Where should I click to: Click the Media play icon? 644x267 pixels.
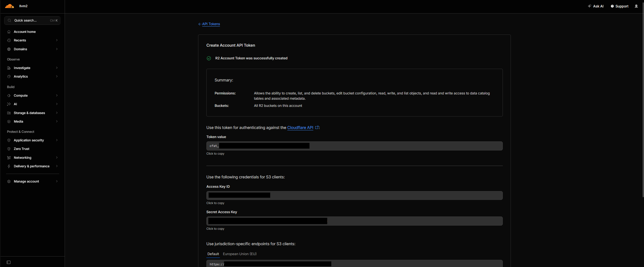point(9,121)
